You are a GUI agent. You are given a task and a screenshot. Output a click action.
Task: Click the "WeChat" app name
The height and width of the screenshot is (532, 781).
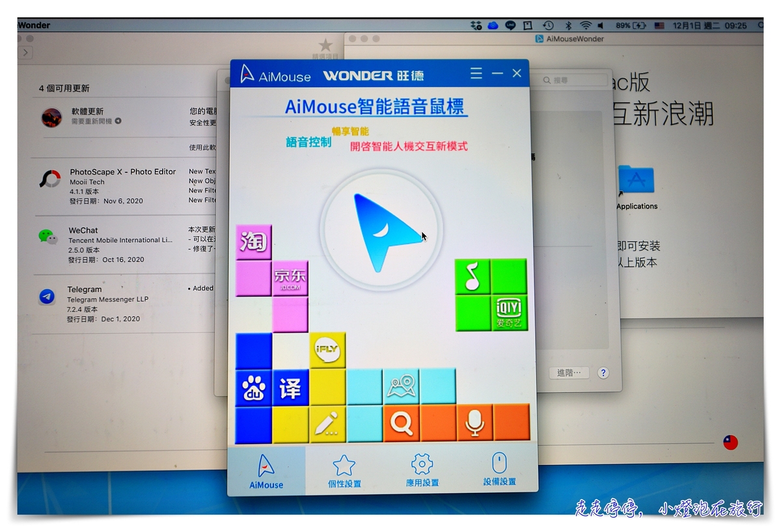tap(83, 230)
